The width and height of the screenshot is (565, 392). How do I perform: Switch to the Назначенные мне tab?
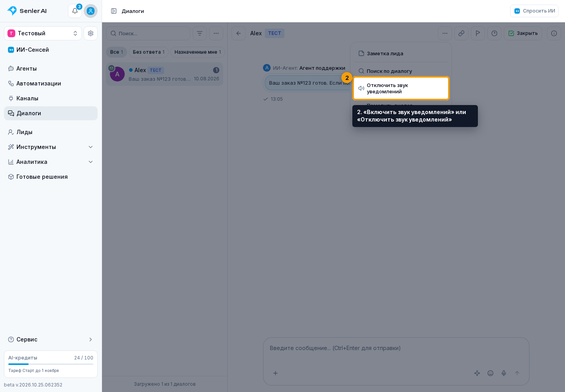tap(198, 52)
